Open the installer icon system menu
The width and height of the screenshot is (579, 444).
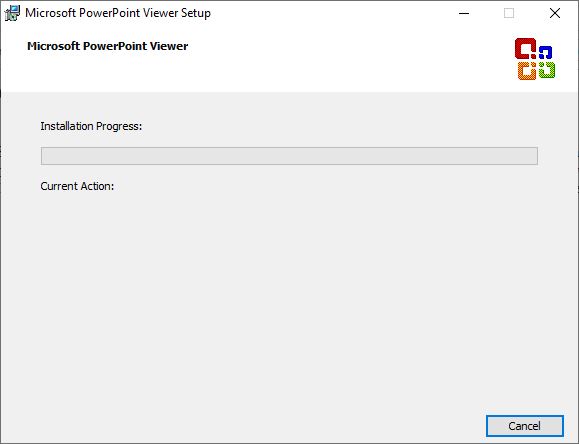pos(12,13)
